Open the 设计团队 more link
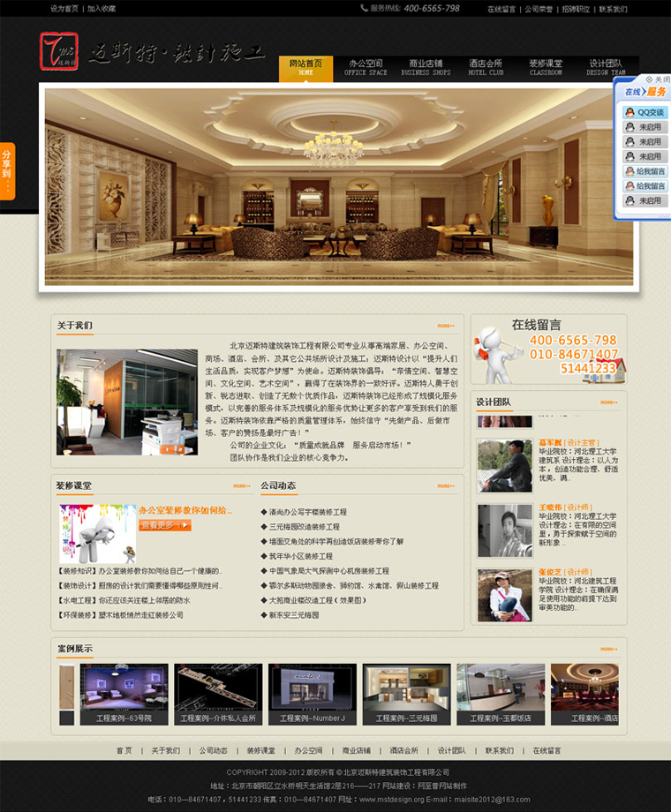This screenshot has width=671, height=812. tap(609, 402)
